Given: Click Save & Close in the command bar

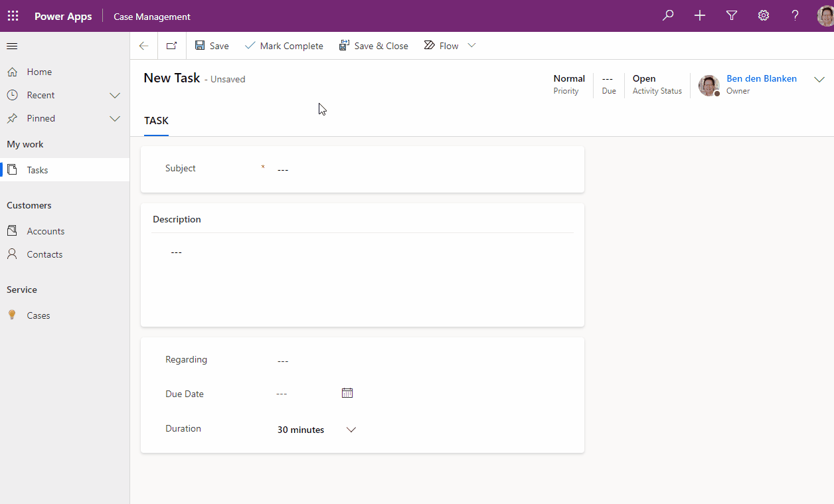Looking at the screenshot, I should (374, 45).
